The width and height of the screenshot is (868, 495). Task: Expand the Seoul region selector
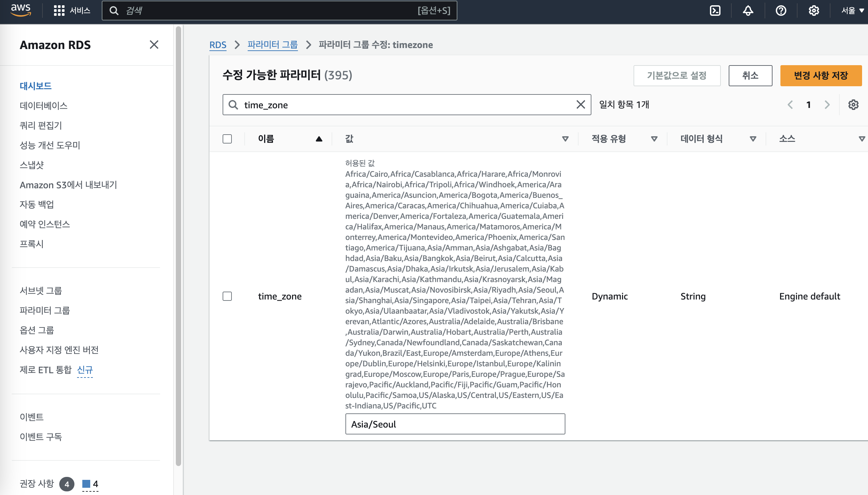pyautogui.click(x=852, y=11)
